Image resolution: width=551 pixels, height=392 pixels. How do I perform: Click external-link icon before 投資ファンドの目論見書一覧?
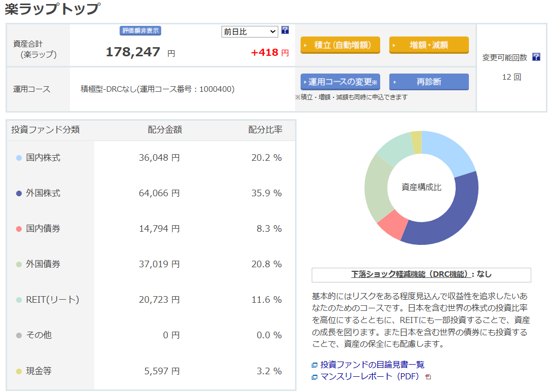[x=314, y=365]
